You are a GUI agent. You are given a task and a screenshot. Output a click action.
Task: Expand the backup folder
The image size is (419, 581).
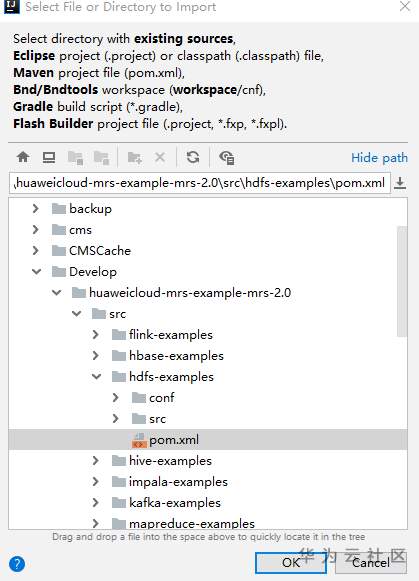tap(36, 209)
